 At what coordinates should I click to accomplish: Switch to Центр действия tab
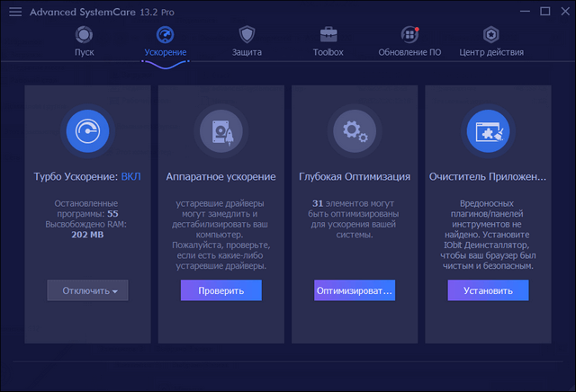[x=491, y=52]
